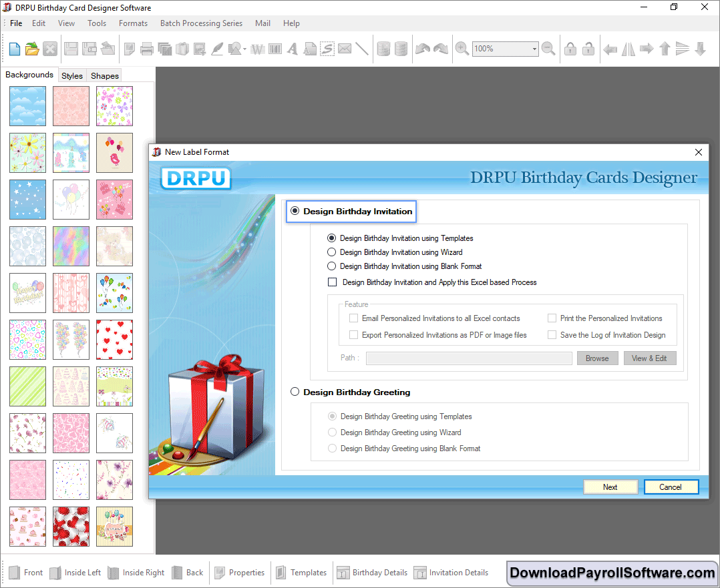Open a file with the folder icon
This screenshot has height=588, width=720.
coord(32,49)
